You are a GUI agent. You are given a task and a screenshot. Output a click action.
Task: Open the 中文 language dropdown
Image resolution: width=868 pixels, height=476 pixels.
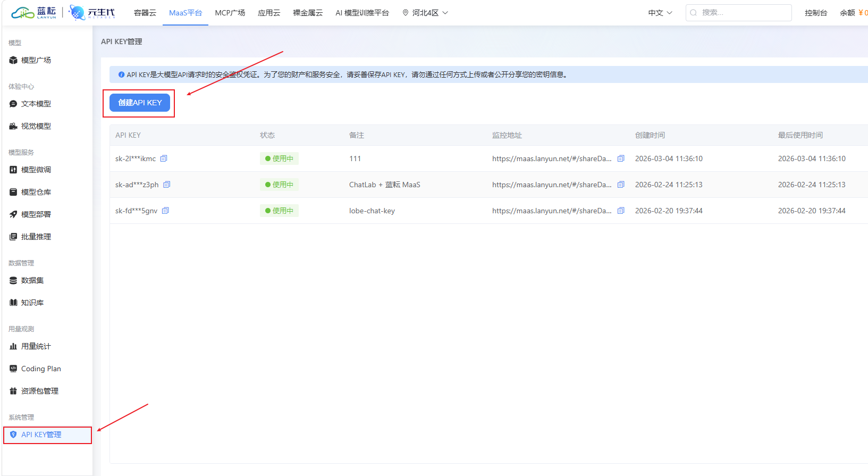point(660,13)
